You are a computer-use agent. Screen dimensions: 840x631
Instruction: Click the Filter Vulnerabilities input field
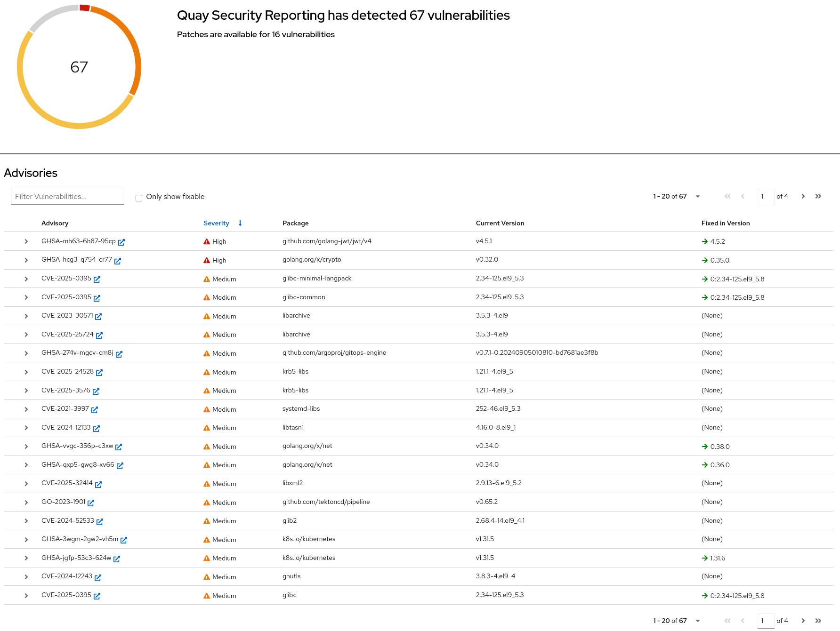[68, 196]
